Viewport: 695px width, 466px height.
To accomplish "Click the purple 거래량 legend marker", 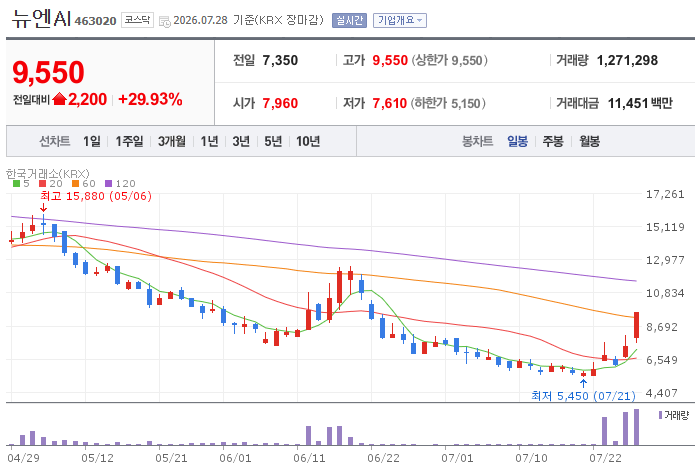I will click(x=660, y=415).
